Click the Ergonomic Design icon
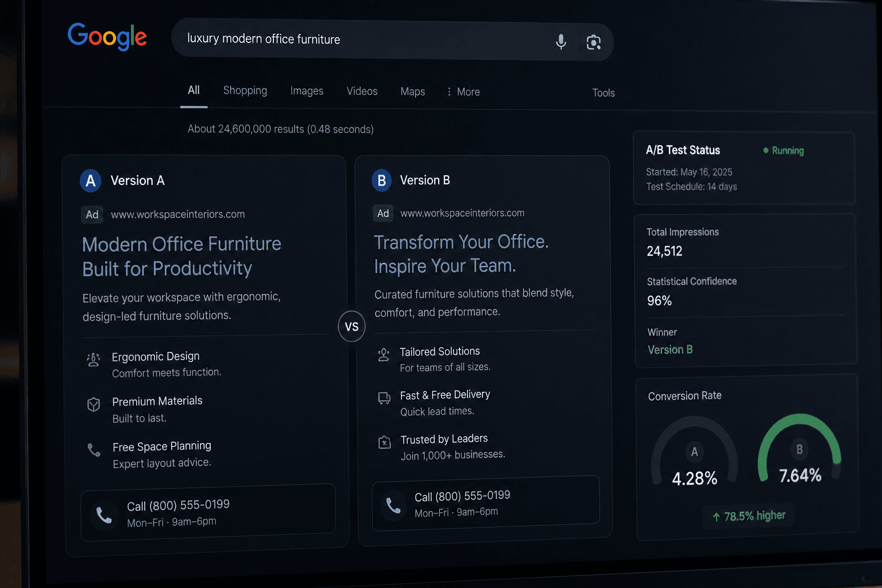 click(94, 360)
